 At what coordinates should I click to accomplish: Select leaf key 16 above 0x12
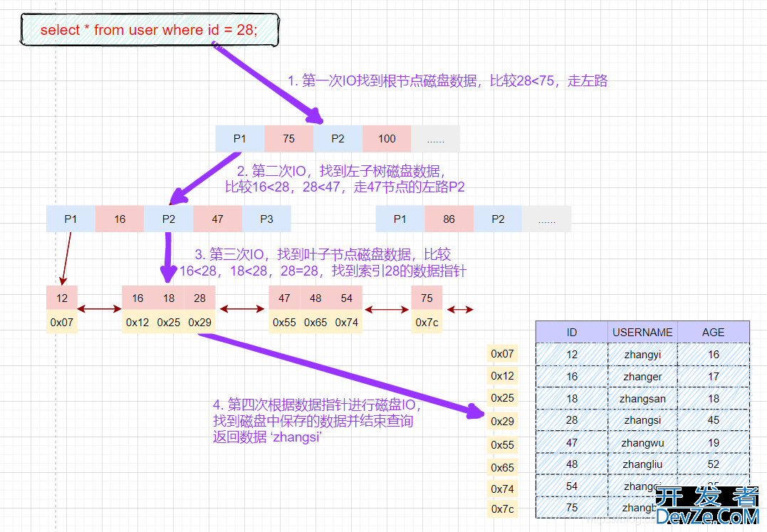[x=137, y=298]
